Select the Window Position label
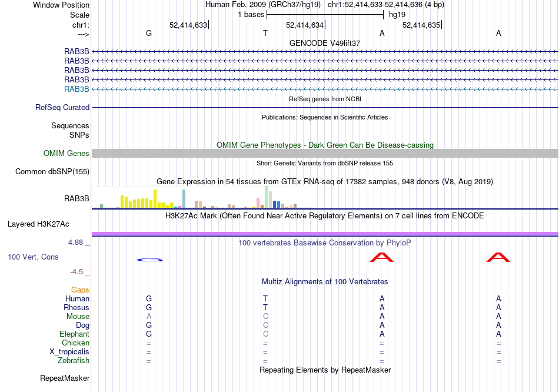Screen dimensions: 559x392 coord(61,5)
